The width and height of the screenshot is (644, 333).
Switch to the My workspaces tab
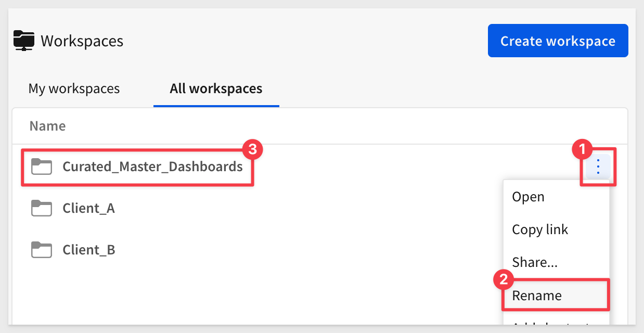click(74, 88)
